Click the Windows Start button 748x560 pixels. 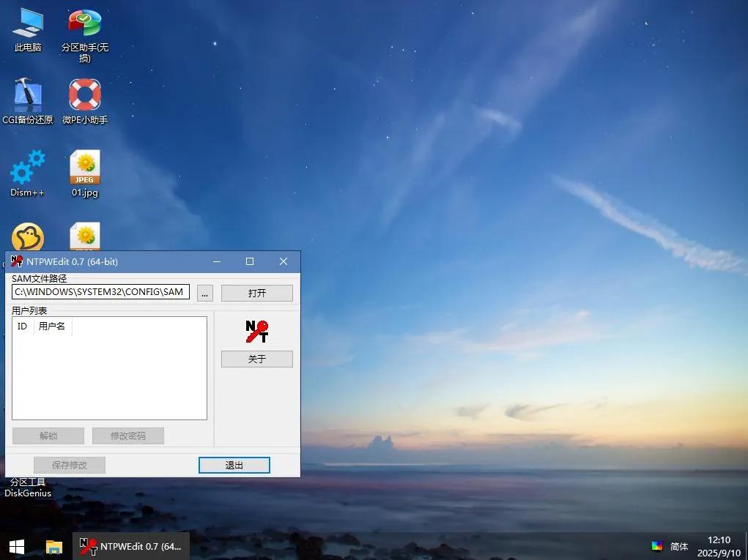(x=17, y=547)
